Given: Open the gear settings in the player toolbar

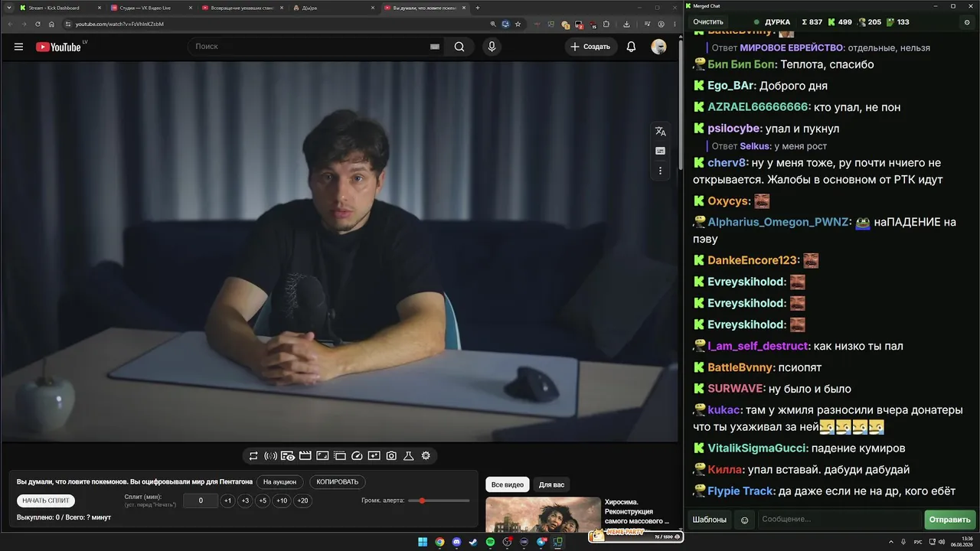Looking at the screenshot, I should click(x=426, y=455).
